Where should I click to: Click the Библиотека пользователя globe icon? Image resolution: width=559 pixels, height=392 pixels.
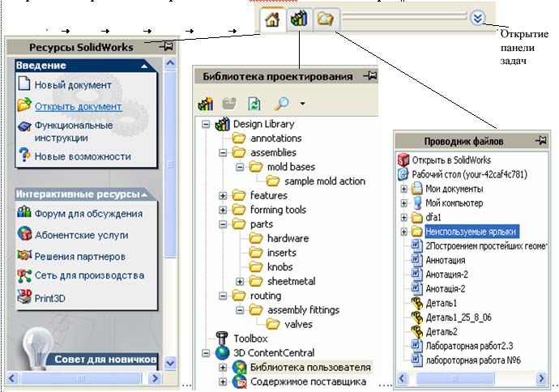point(239,367)
